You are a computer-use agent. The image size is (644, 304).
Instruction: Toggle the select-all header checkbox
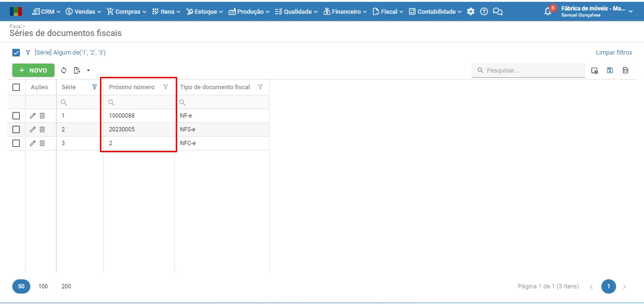point(16,87)
